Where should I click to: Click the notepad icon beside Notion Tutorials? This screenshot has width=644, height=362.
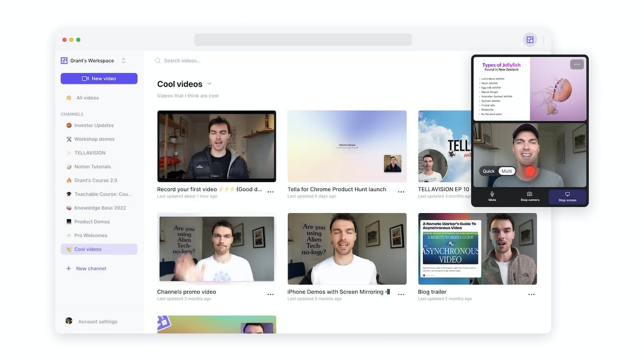(69, 166)
